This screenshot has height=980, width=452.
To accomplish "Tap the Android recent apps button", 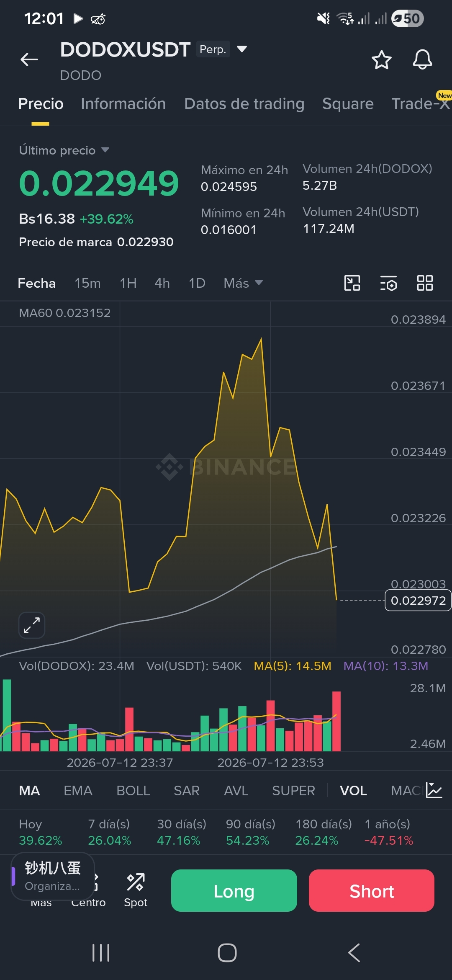I will [101, 953].
